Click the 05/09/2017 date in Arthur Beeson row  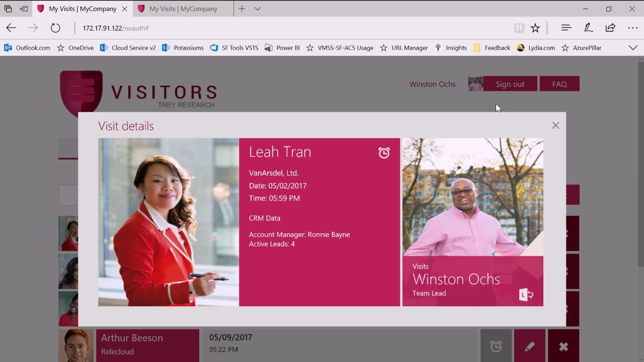(x=230, y=337)
